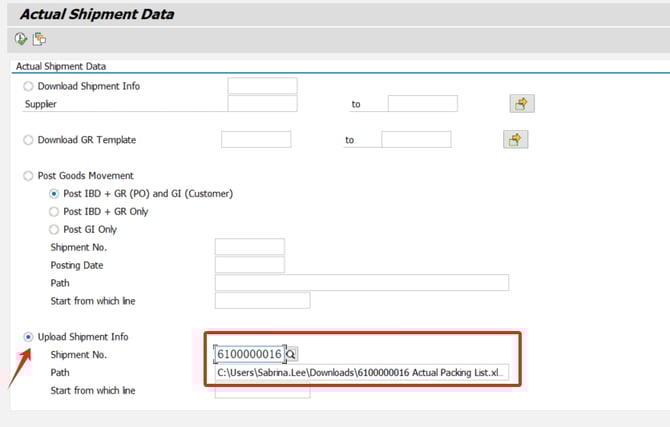
Task: Click the Execute icon in the toolbar
Action: tap(21, 39)
